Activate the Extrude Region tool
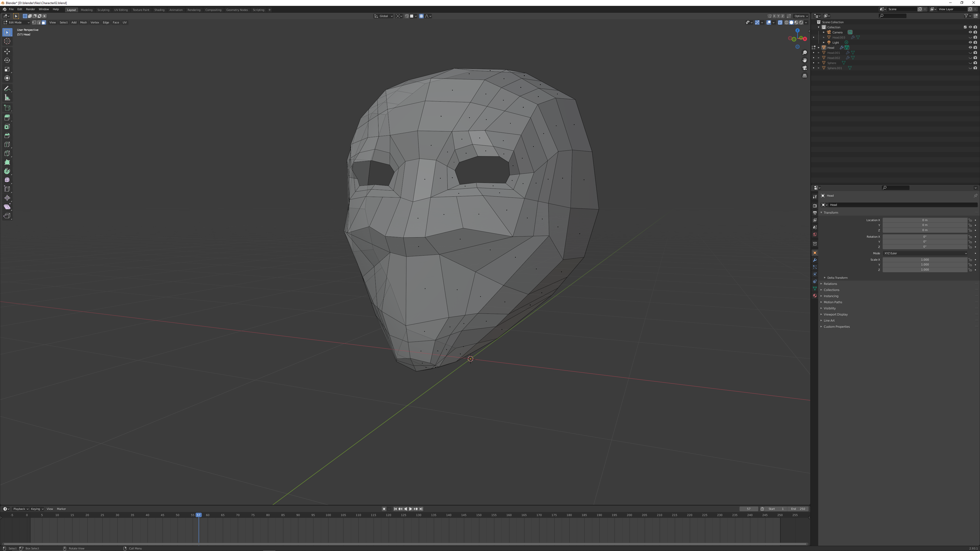Screen dimensions: 980x551 [x=7, y=118]
